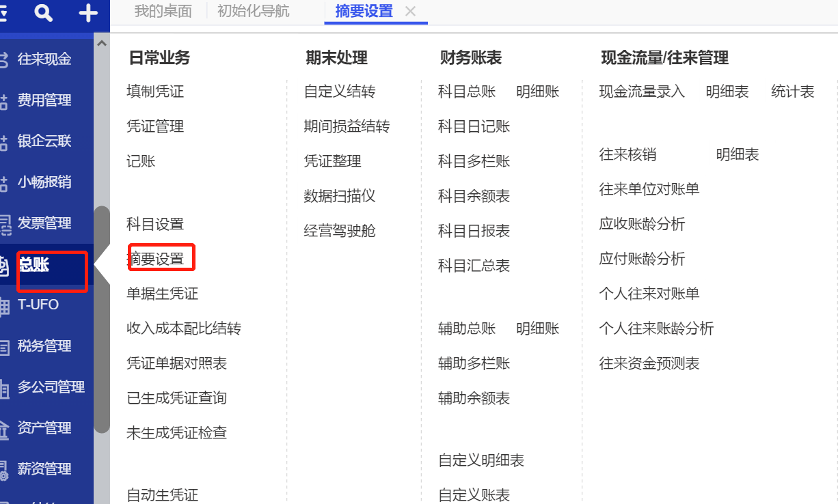Click the sidebar scroll-up arrow
Image resolution: width=838 pixels, height=504 pixels.
(102, 44)
